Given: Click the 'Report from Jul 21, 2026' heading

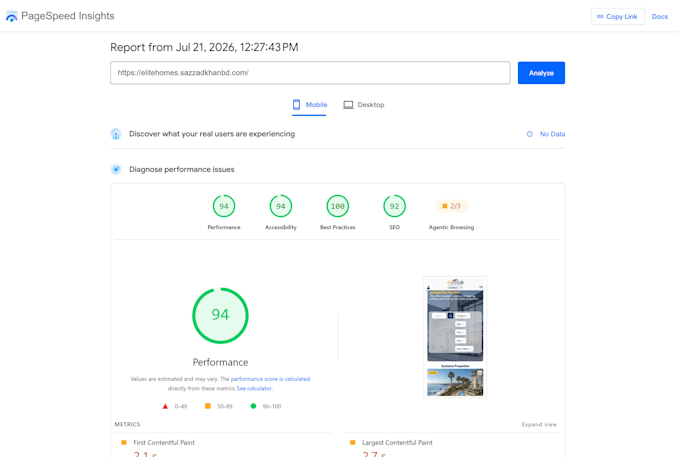Looking at the screenshot, I should tap(204, 47).
